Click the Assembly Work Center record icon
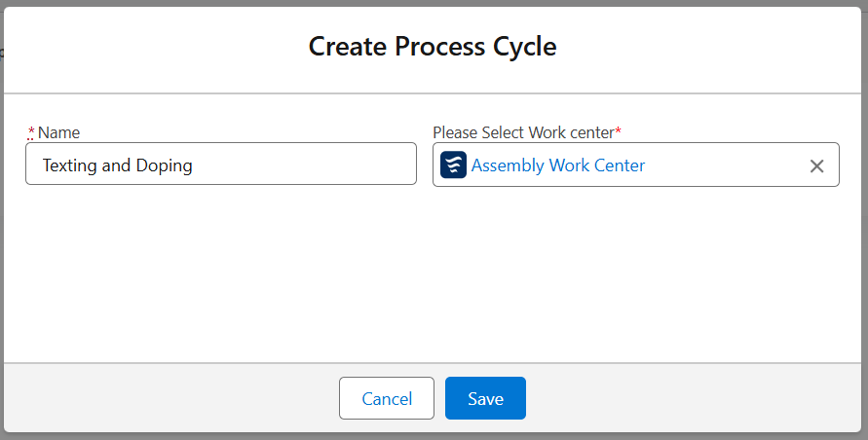Screen dimensions: 868x440 coord(453,165)
